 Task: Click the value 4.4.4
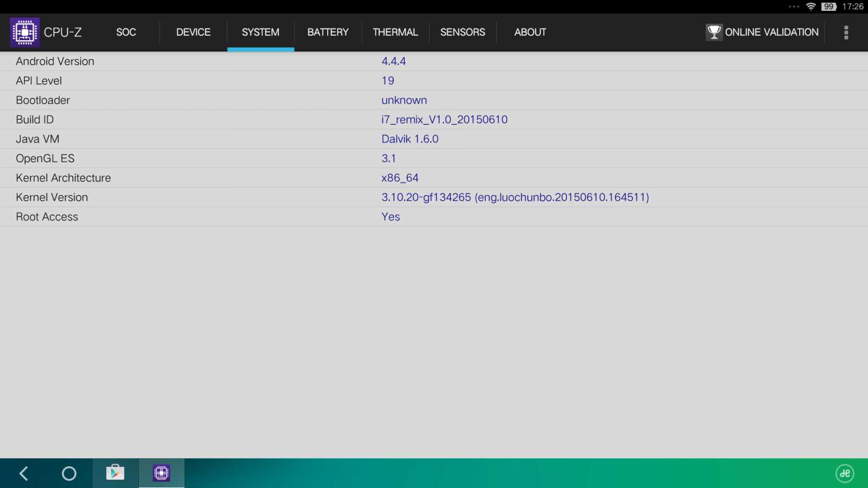[x=393, y=61]
